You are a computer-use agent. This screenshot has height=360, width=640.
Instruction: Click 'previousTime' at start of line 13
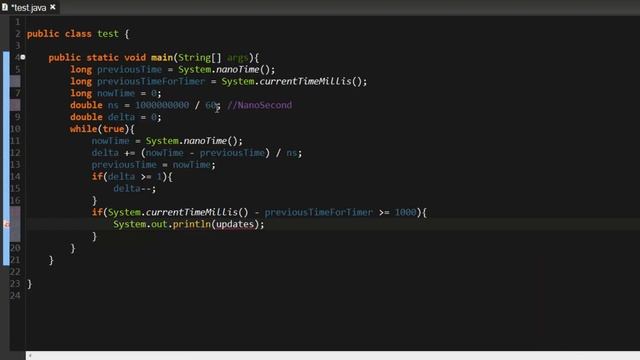pos(124,164)
